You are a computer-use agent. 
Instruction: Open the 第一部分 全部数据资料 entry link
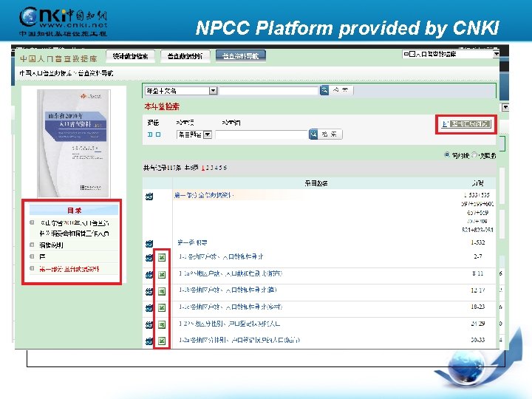click(204, 195)
